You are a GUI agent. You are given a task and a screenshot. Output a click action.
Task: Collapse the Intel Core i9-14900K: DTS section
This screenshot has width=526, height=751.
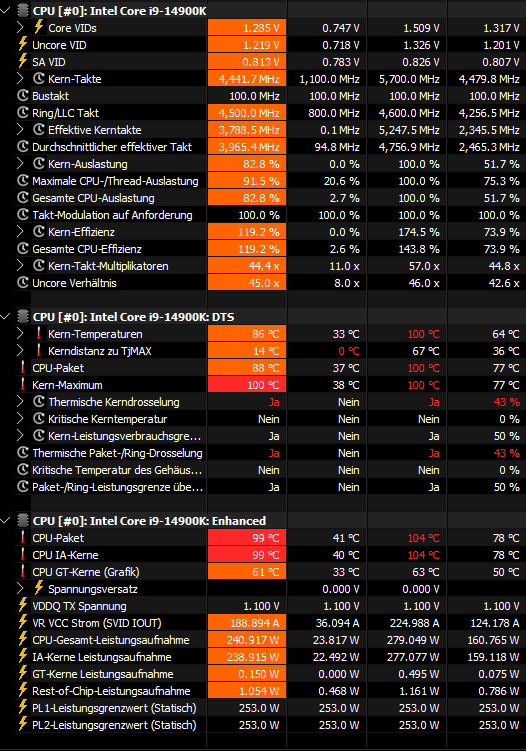click(x=5, y=317)
